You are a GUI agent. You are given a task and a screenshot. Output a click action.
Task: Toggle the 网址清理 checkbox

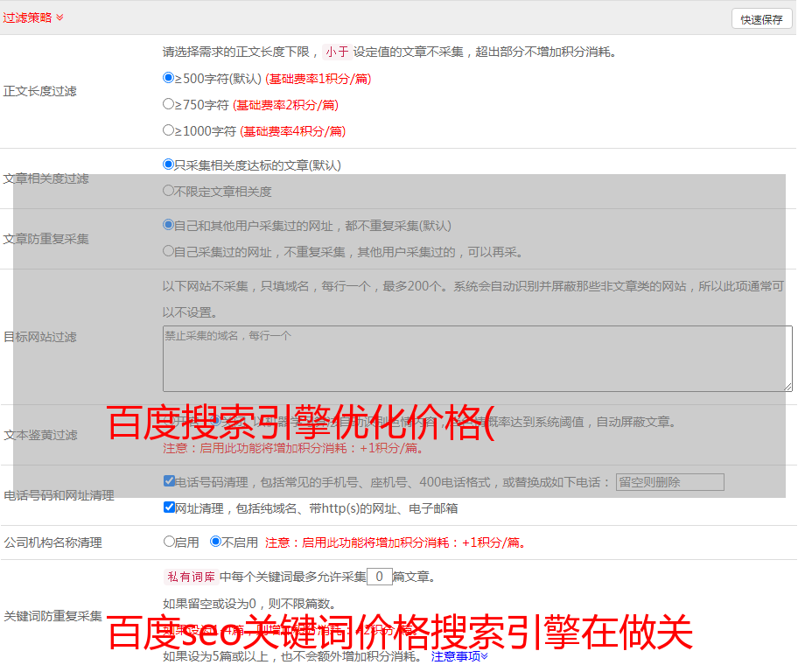170,507
